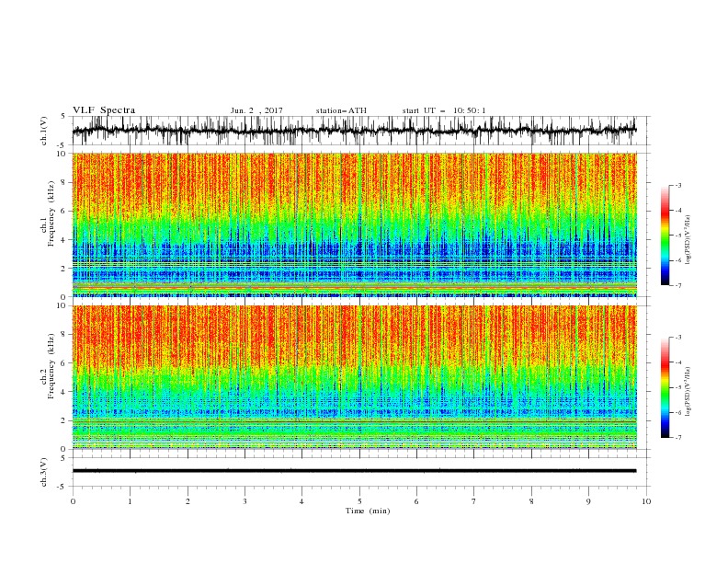
Task: Click the ch.1 frequency axis "4" tick
Action: tap(63, 240)
